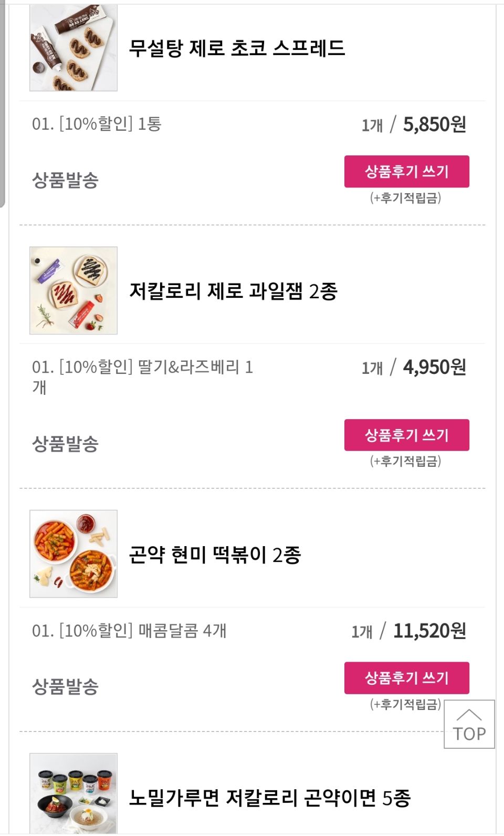This screenshot has height=836, width=504.
Task: Open 곤약 현미 떡볶이 2종 title
Action: click(215, 555)
